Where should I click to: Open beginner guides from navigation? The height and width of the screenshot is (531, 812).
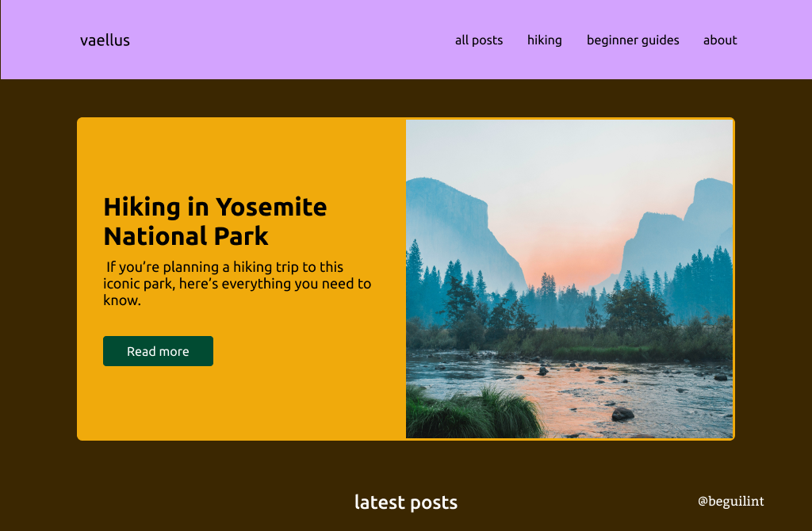tap(632, 40)
